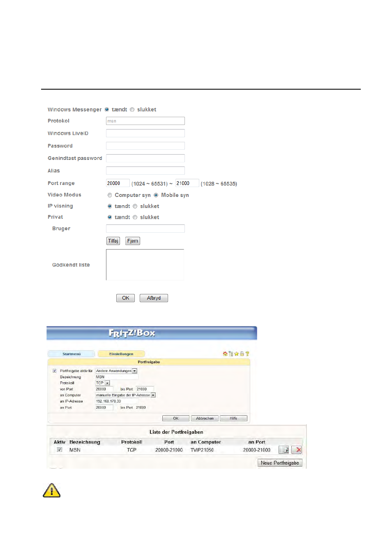The width and height of the screenshot is (392, 555).
Task: Turn Windows Messenger off with slukket
Action: [132, 109]
